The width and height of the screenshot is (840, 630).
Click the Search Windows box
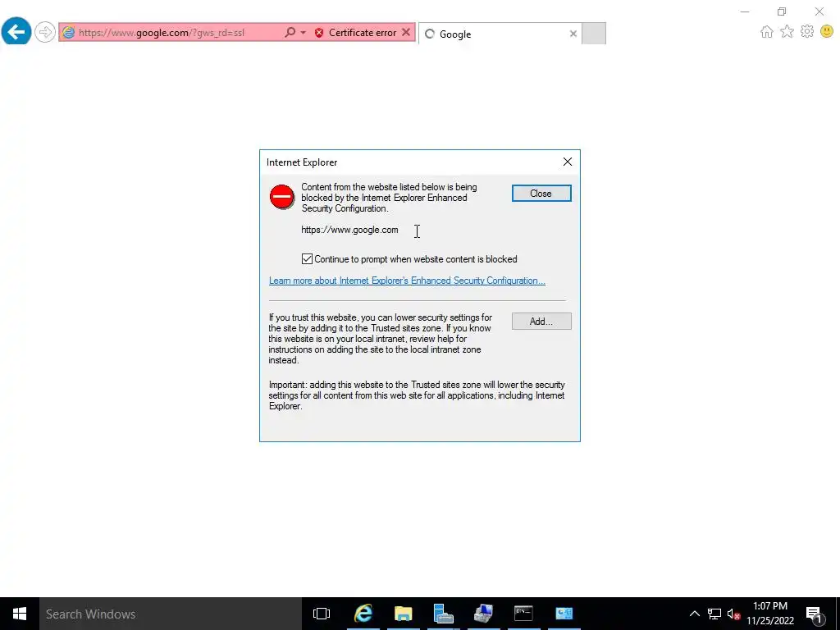(x=171, y=614)
